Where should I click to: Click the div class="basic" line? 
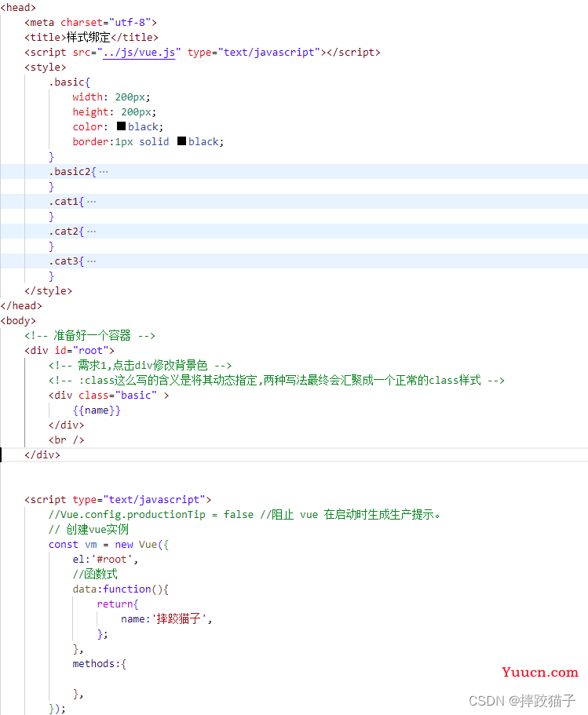[109, 396]
